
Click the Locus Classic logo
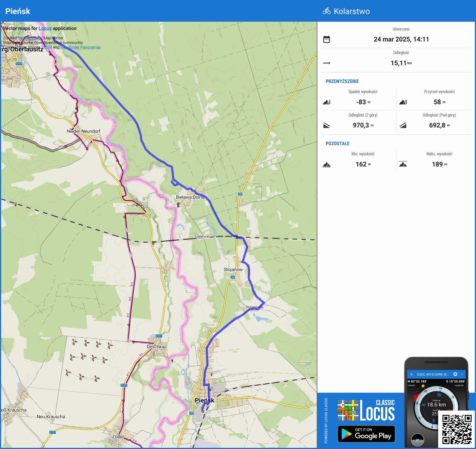(366, 410)
